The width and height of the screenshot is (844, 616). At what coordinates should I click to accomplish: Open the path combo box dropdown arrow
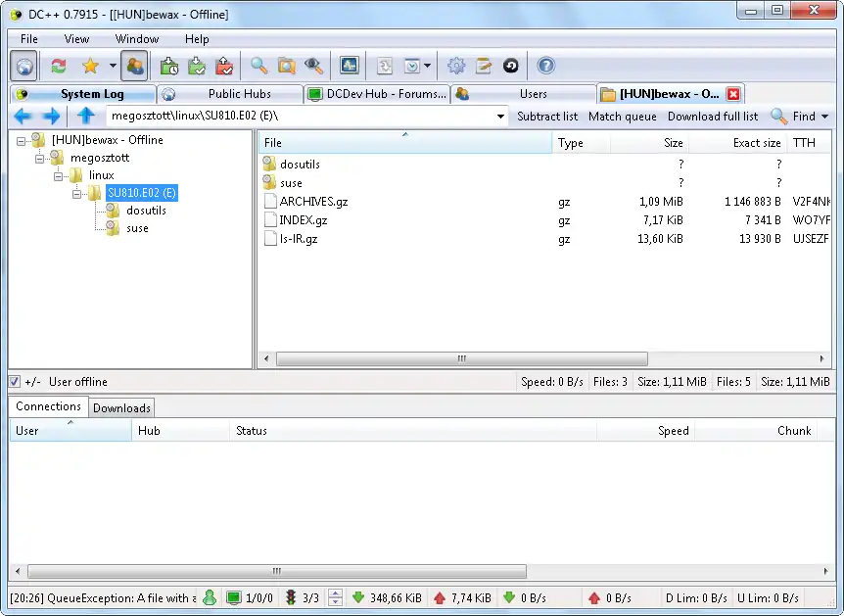(x=500, y=117)
